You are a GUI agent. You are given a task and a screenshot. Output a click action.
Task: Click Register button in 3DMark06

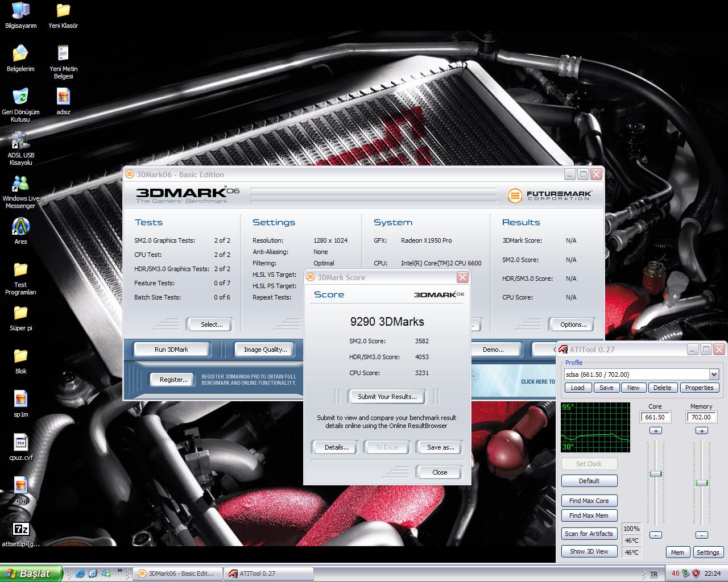point(173,380)
